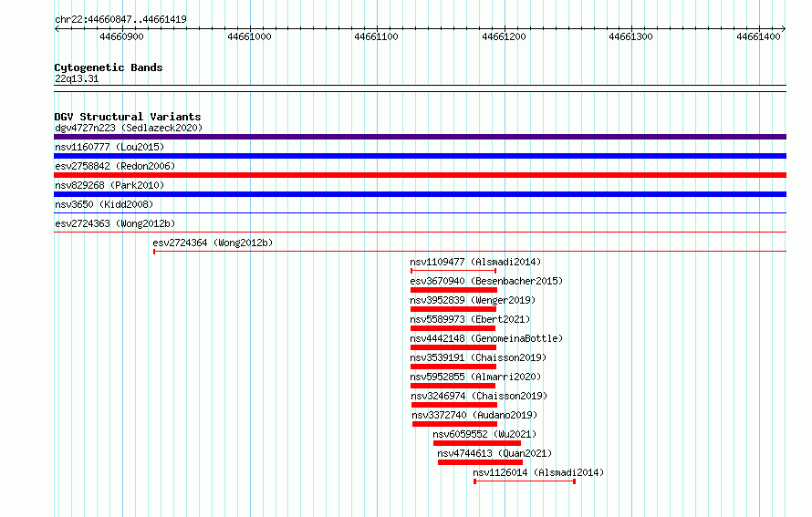The width and height of the screenshot is (812, 517).
Task: Click the thin red line under nsv1109477
Action: [453, 271]
